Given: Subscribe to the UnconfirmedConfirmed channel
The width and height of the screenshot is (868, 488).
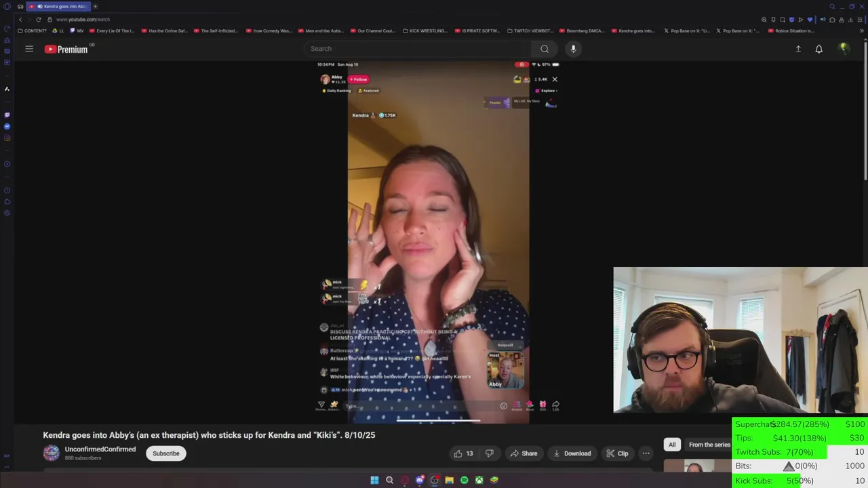Looking at the screenshot, I should (165, 453).
